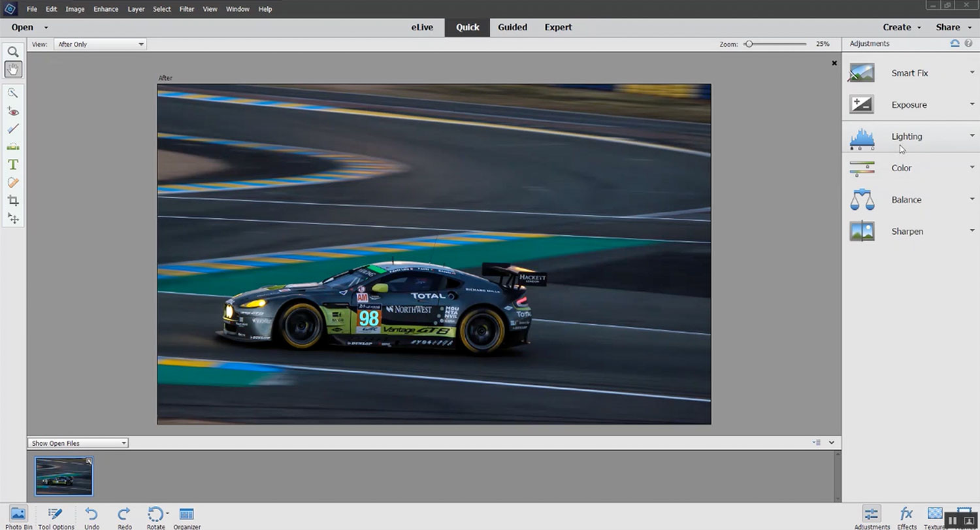Open the Show Open Files dropdown

78,443
